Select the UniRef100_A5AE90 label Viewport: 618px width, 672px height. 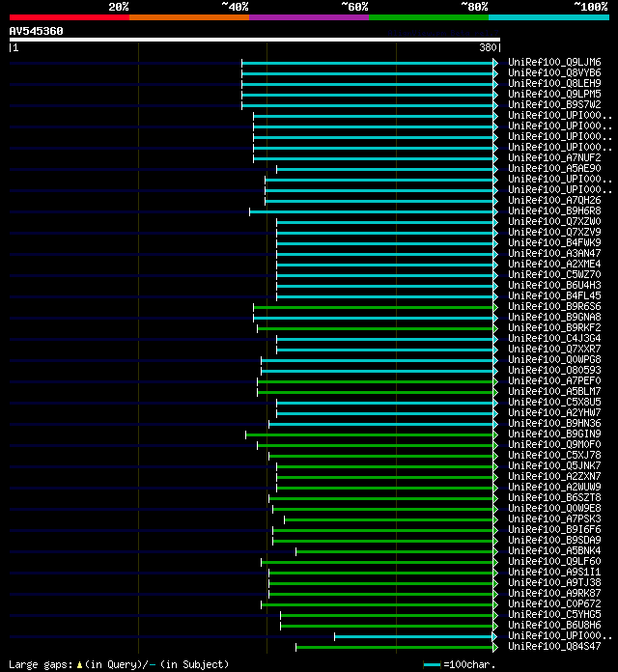pyautogui.click(x=554, y=168)
